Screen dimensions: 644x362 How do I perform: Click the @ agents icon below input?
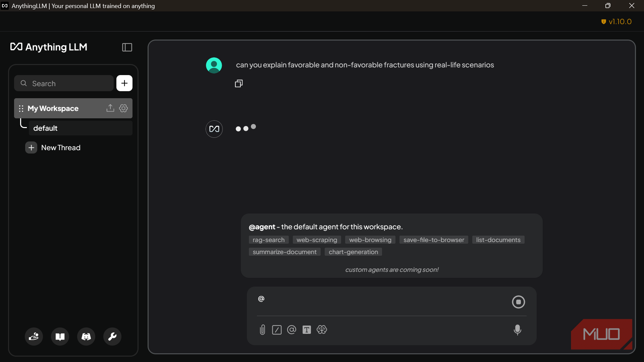pos(291,330)
